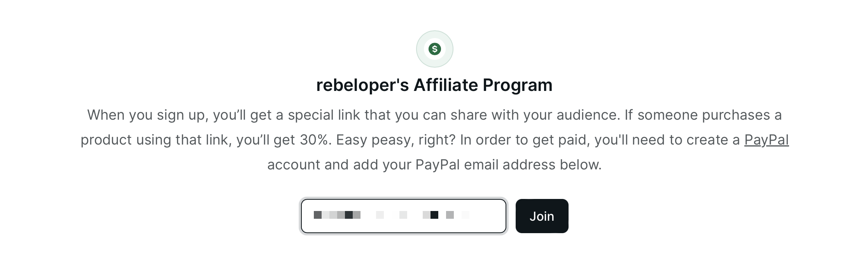Viewport: 868px width, 279px height.
Task: Click the blurred text inside the email box
Action: click(x=391, y=215)
